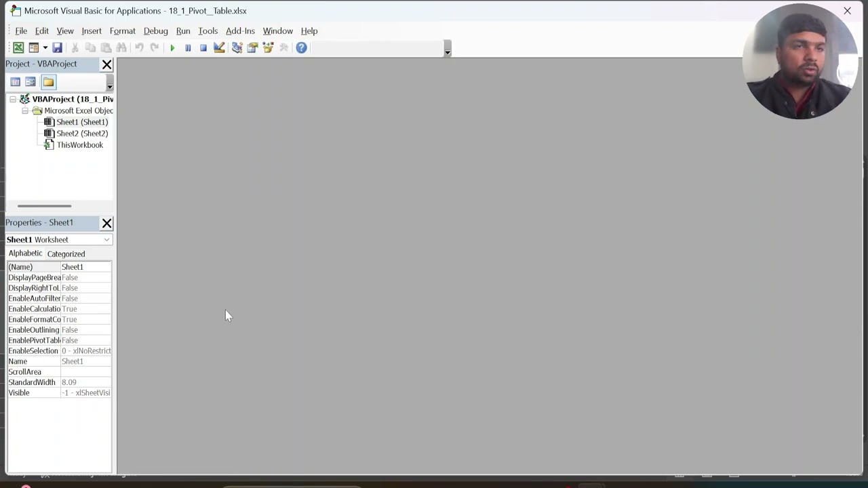The image size is (868, 488).
Task: Click the Insert UserForm toolbar icon
Action: 33,47
